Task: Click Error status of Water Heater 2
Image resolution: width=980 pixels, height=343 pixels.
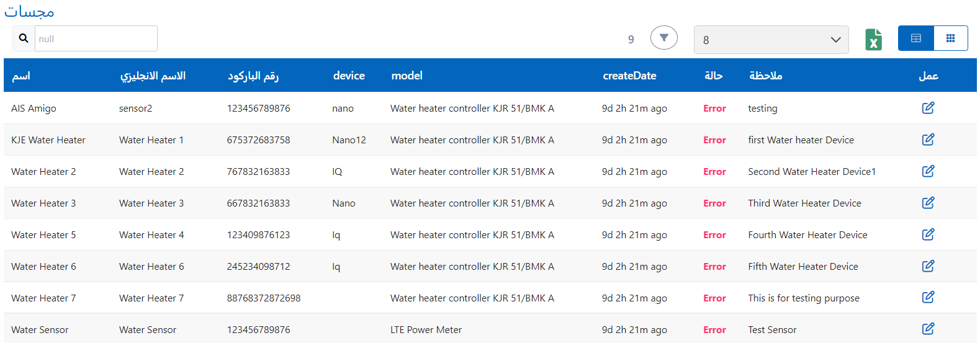Action: tap(714, 172)
